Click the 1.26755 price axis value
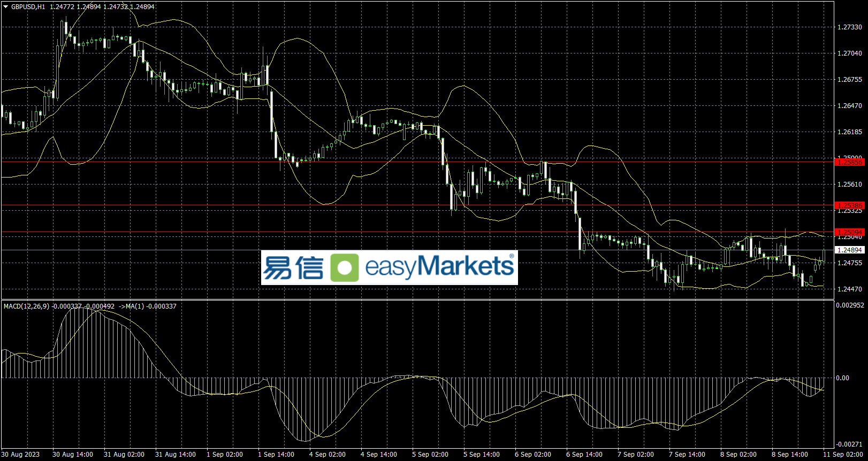The height and width of the screenshot is (461, 868). (850, 80)
